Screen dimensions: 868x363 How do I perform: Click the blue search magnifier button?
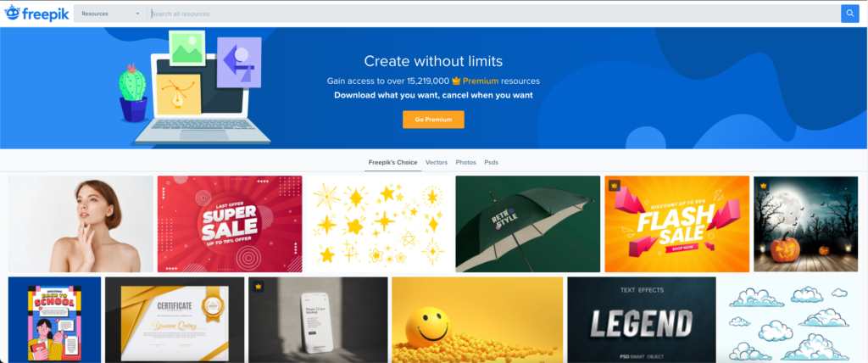849,14
